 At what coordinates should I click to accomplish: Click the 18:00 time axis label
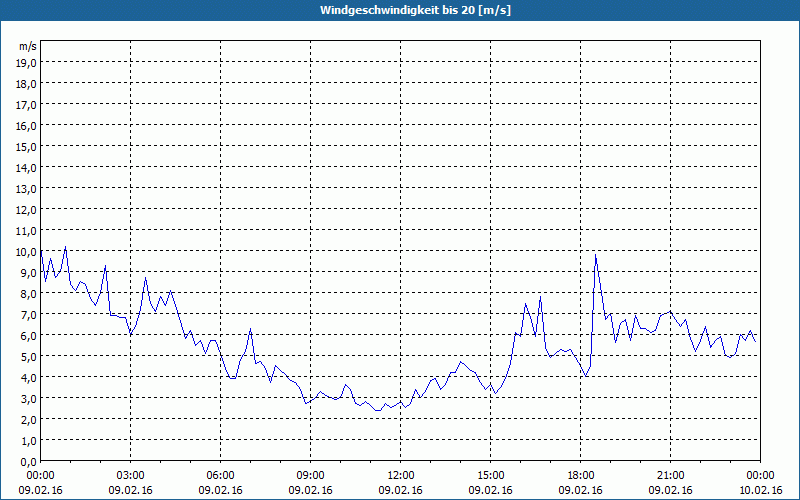coord(581,476)
